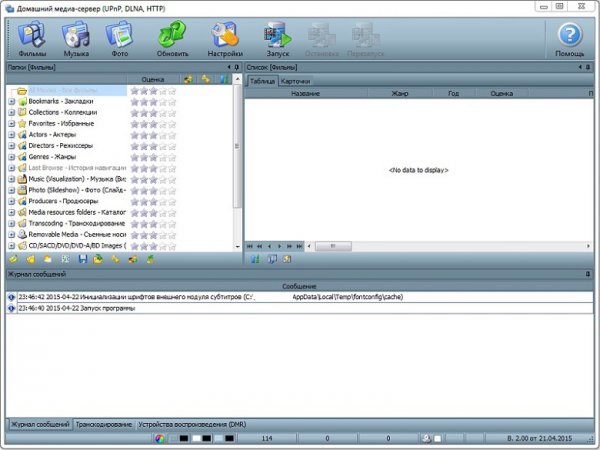Open Устройства воспроизведения (DMR) tab
Viewport: 600px width, 450px height.
tap(191, 424)
